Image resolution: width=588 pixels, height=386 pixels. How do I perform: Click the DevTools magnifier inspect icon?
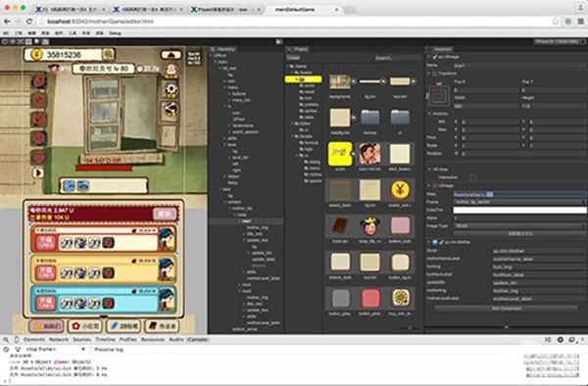pyautogui.click(x=6, y=340)
